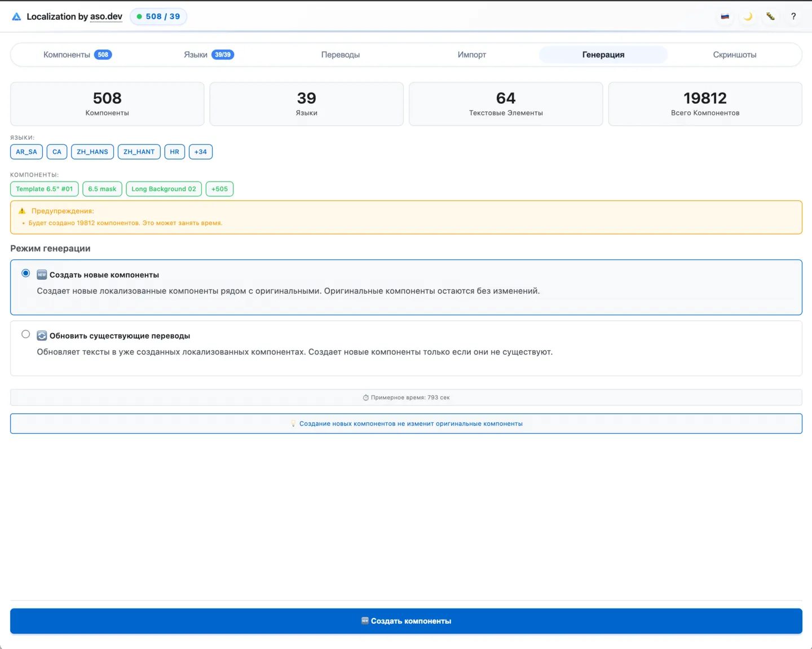This screenshot has height=649, width=812.
Task: Toggle dark mode with the moon icon
Action: (x=748, y=16)
